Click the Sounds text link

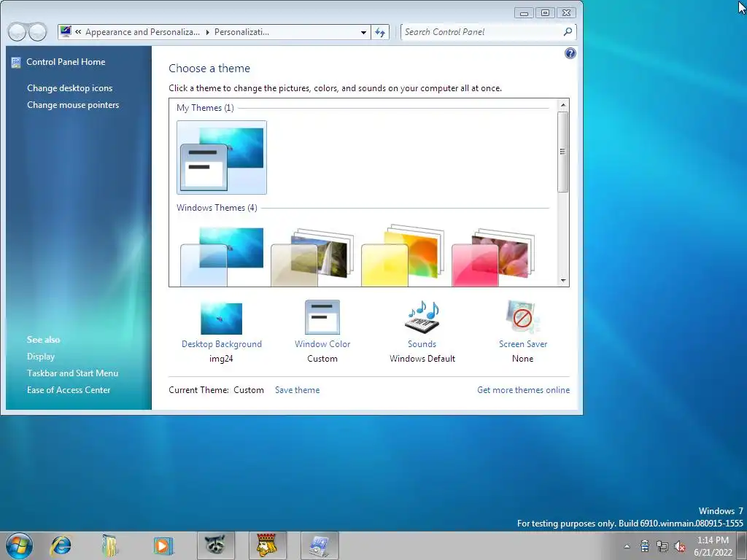tap(422, 344)
